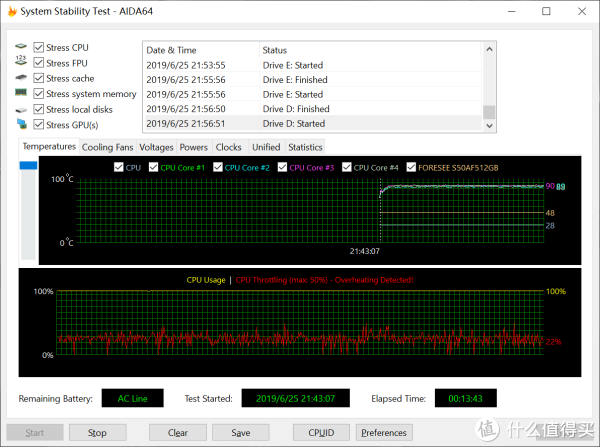Viewport: 600px width, 447px height.
Task: Open the Statistics tab
Action: [305, 147]
